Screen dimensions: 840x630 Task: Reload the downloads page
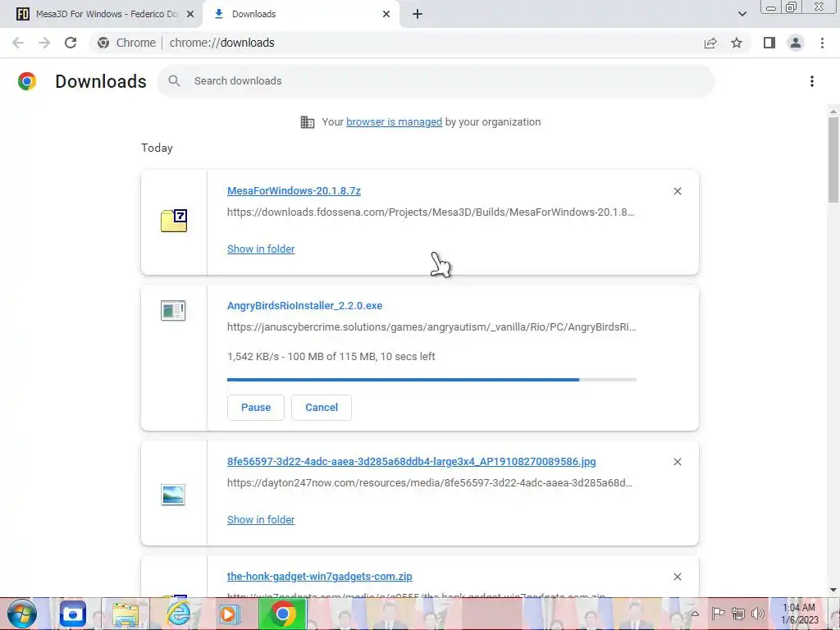(71, 43)
